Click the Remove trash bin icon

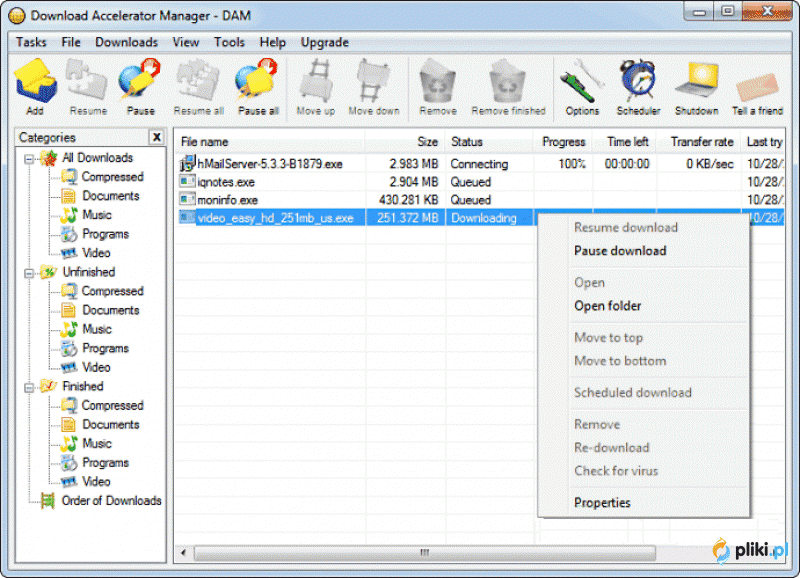tap(438, 87)
